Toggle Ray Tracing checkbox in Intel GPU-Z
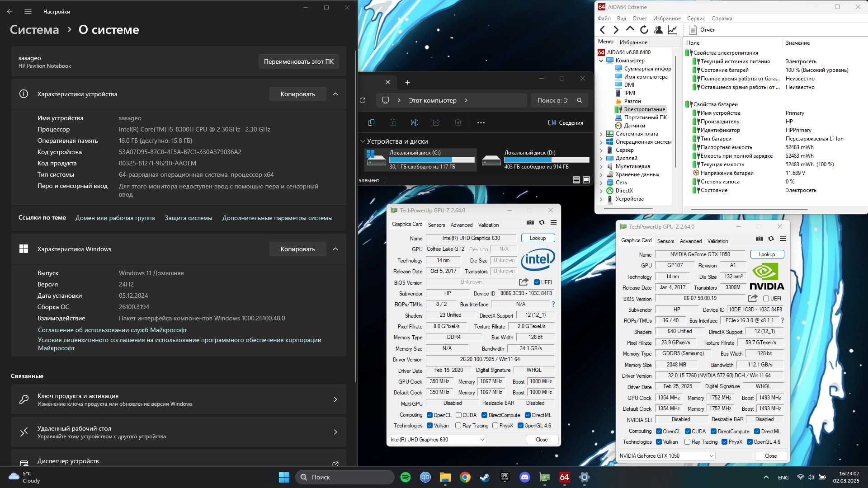 coord(458,426)
